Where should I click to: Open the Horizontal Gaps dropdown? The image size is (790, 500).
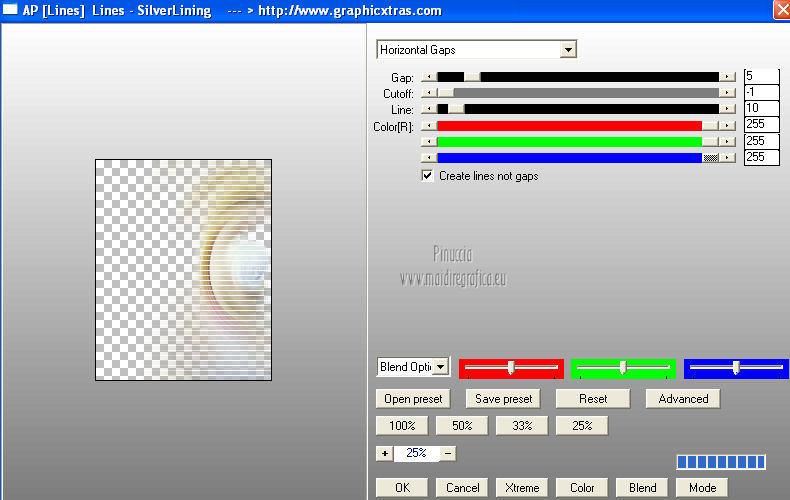568,49
